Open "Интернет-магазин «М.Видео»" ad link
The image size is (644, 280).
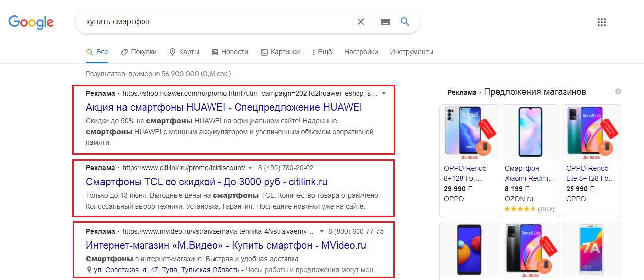point(226,245)
